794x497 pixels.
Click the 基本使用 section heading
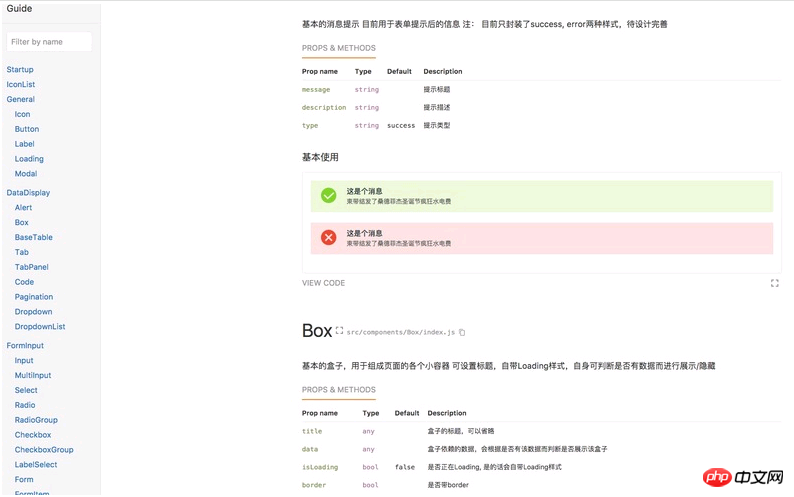pos(320,157)
